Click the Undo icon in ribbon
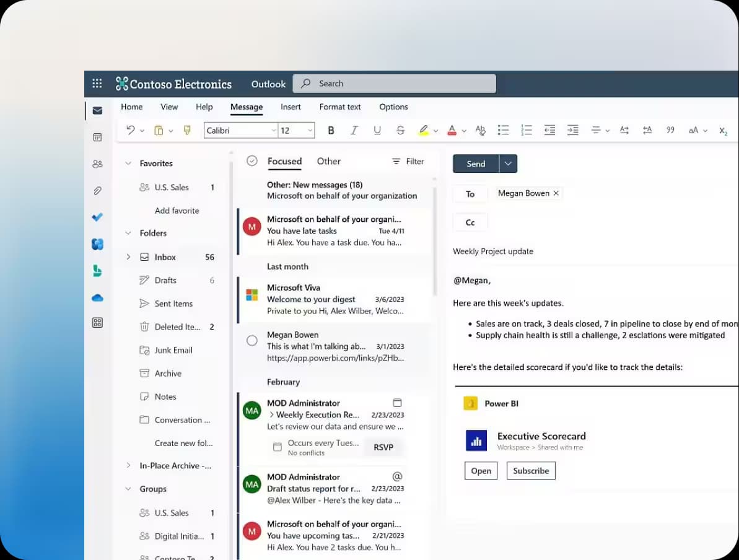Screen dimensions: 739x560 pyautogui.click(x=131, y=130)
